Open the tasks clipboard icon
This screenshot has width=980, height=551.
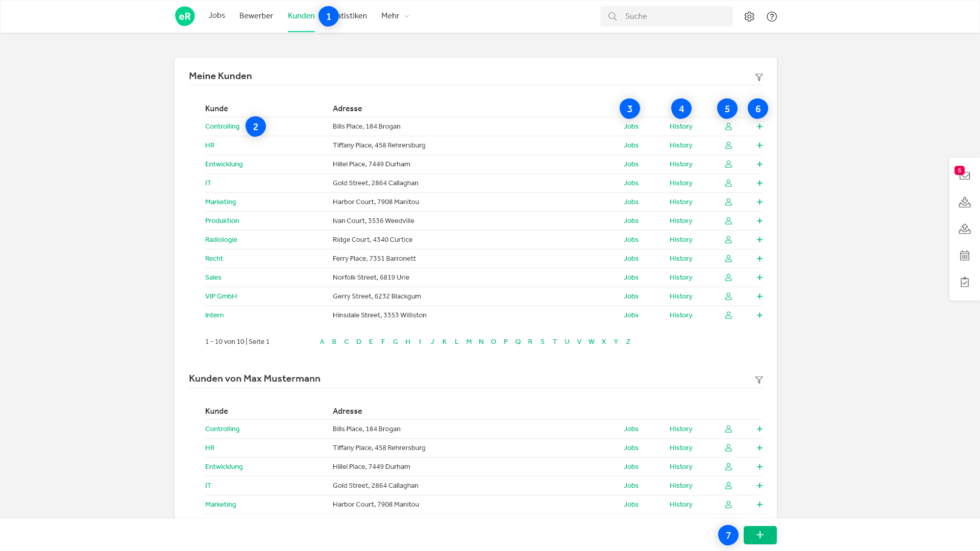tap(965, 282)
